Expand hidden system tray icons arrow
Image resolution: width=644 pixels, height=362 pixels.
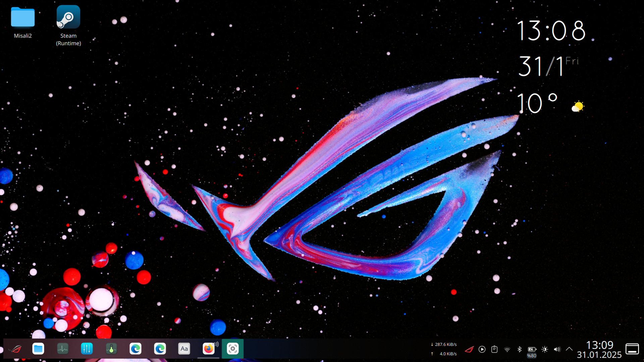pos(569,349)
